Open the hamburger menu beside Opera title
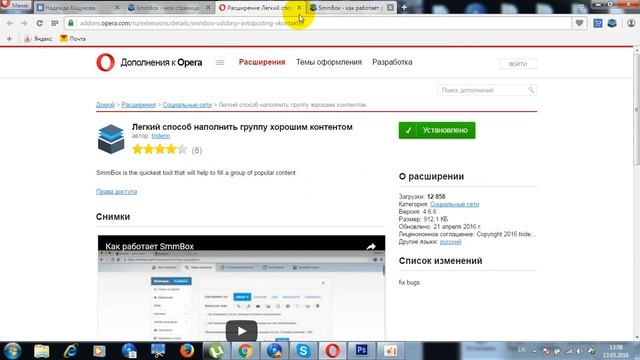 (220, 62)
